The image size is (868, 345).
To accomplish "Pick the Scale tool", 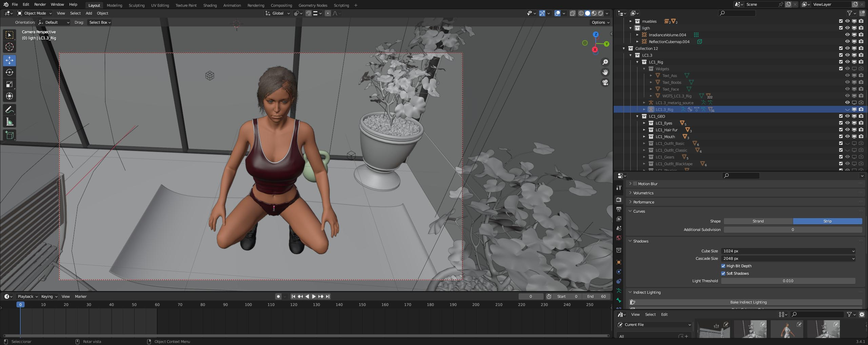I will (9, 84).
